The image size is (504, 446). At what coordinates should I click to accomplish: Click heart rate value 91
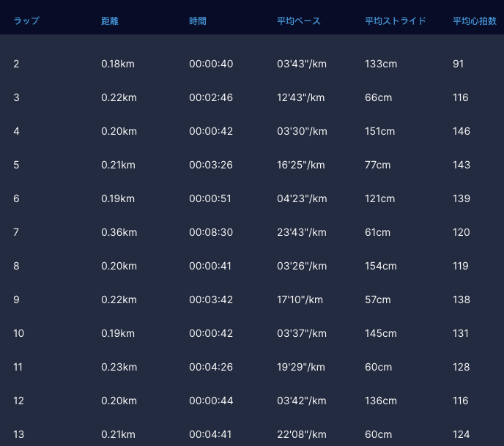pos(459,64)
